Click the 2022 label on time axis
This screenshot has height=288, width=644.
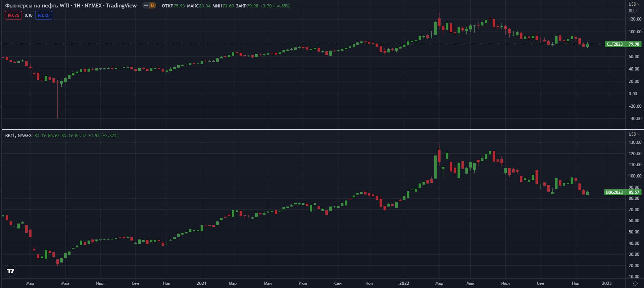click(x=404, y=283)
